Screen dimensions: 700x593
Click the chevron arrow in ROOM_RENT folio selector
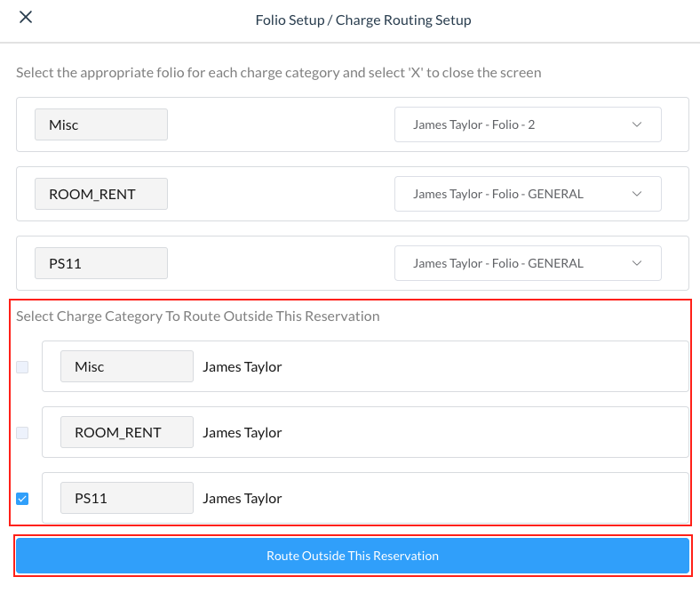637,194
